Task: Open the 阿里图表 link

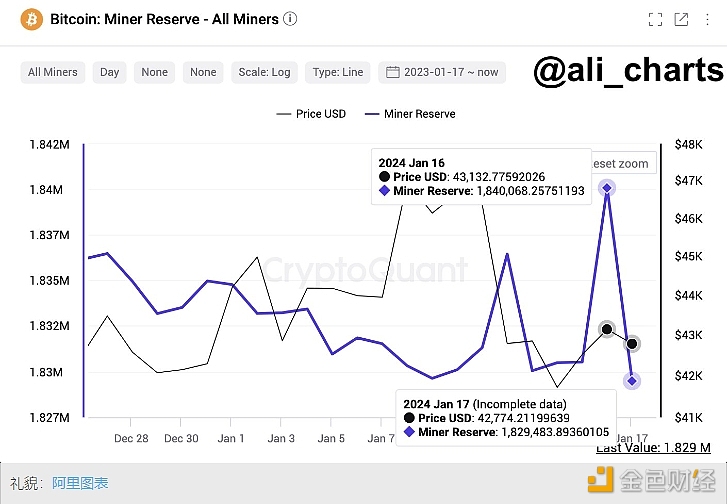Action: click(80, 483)
